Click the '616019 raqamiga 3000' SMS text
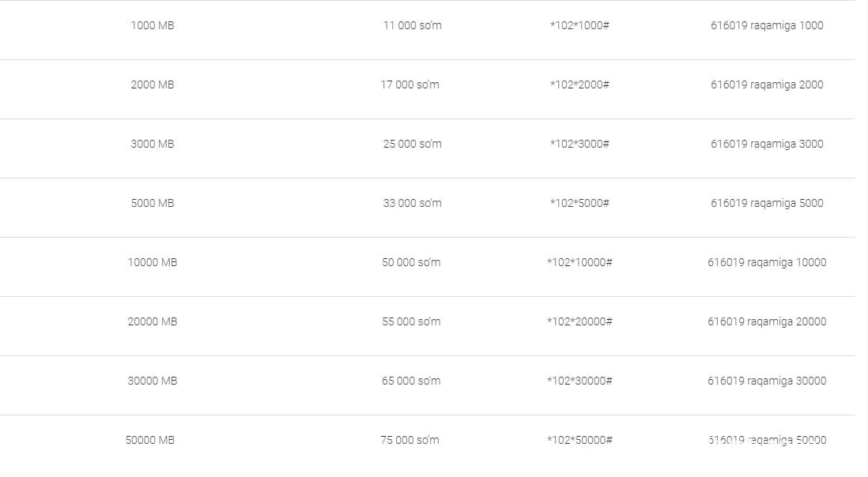This screenshot has height=477, width=868. [x=766, y=144]
